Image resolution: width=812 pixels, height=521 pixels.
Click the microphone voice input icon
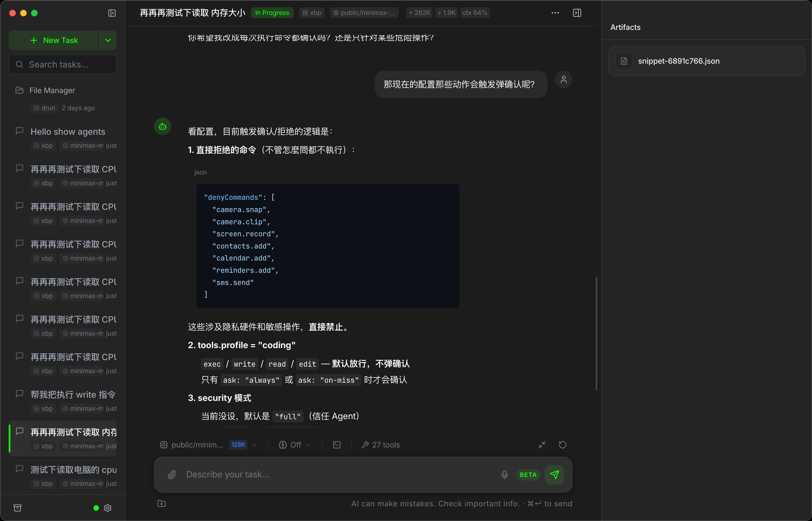tap(504, 475)
